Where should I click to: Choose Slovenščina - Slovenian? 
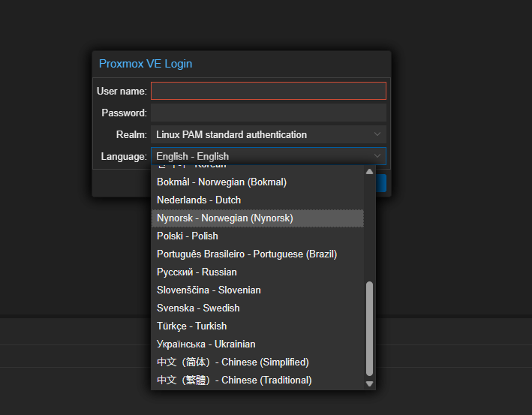coord(257,290)
